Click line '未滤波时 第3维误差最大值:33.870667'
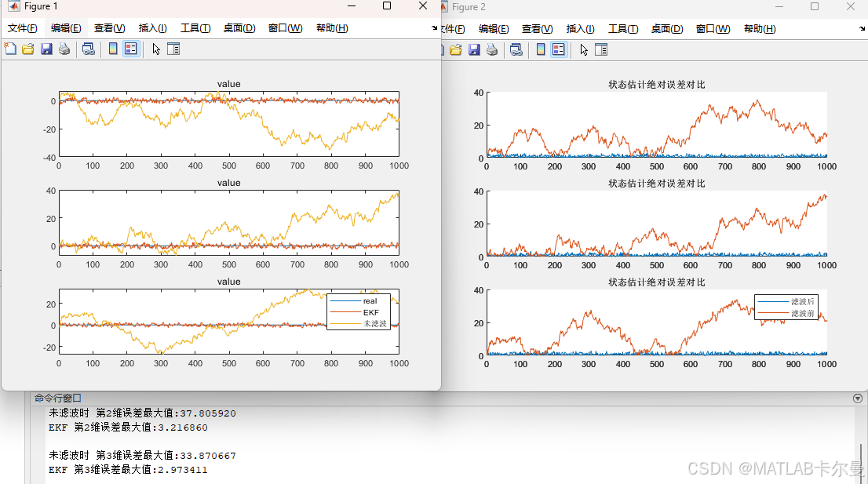Screen dimensions: 868x484 (142, 456)
